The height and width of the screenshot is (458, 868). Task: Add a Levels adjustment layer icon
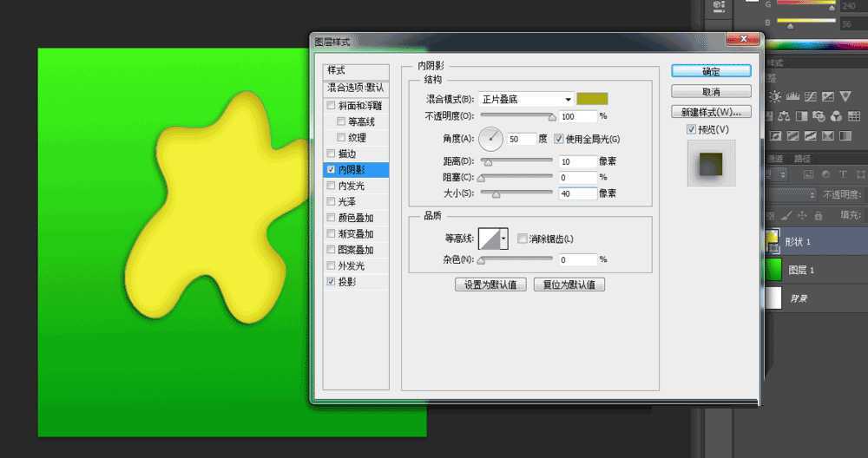792,96
